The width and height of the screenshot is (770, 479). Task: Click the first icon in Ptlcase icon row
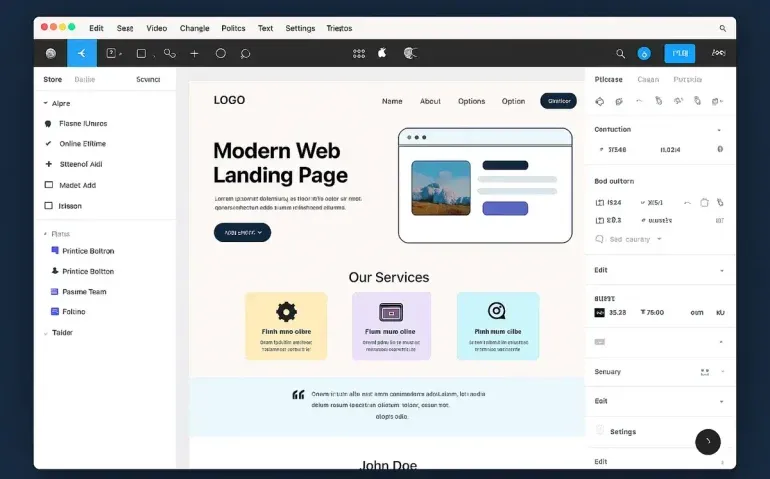600,101
